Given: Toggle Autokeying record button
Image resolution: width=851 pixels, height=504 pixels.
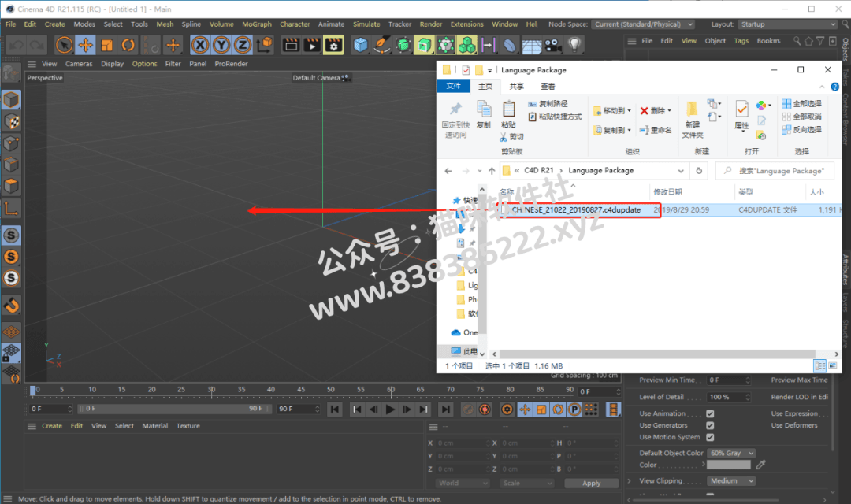Looking at the screenshot, I should tap(485, 409).
